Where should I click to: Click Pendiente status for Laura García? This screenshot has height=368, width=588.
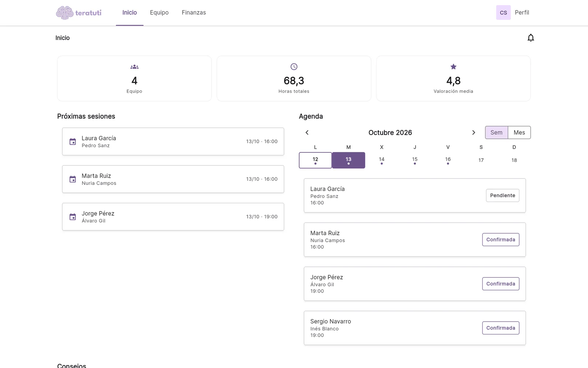[x=502, y=195]
